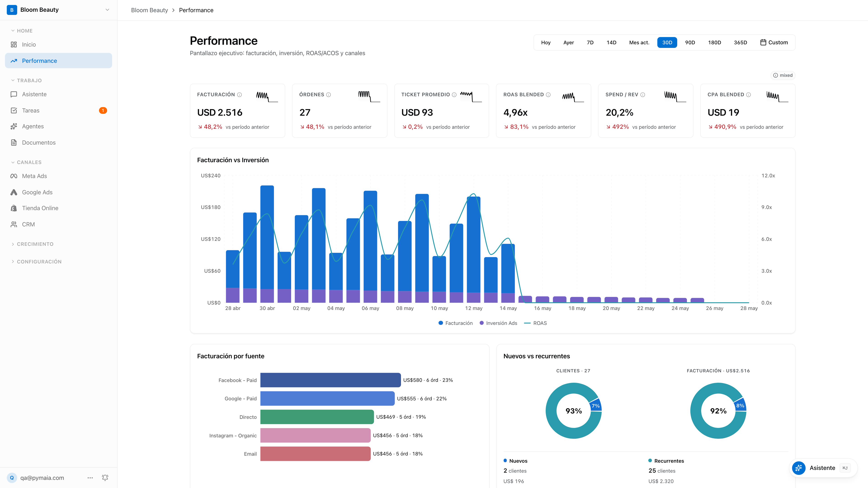The width and height of the screenshot is (868, 488).
Task: Click the Facturación sparkline in its KPI card
Action: [267, 97]
